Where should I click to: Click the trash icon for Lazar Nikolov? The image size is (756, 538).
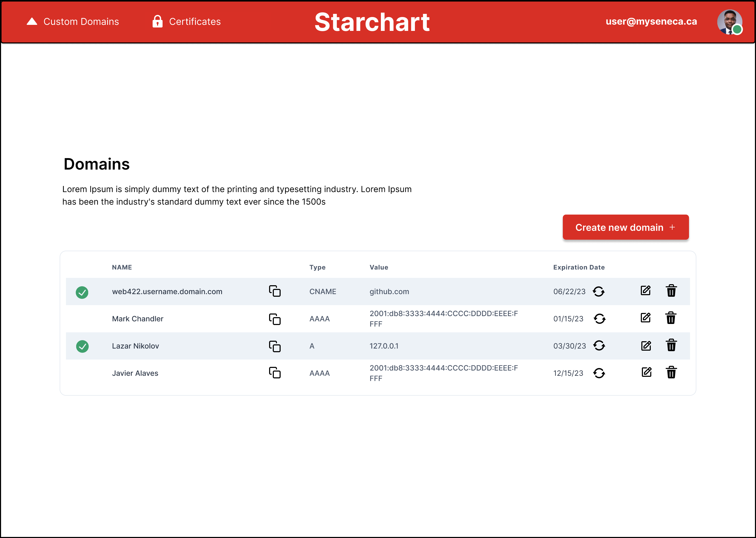pyautogui.click(x=671, y=345)
